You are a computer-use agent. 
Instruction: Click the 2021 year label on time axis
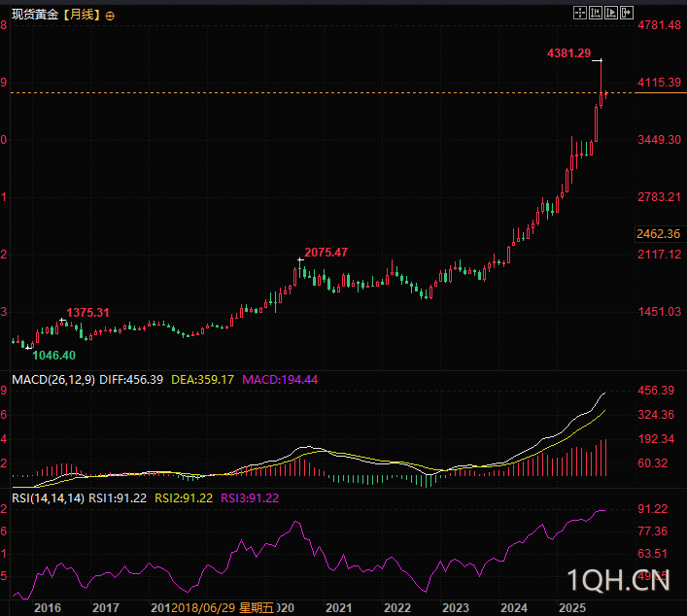(x=338, y=607)
